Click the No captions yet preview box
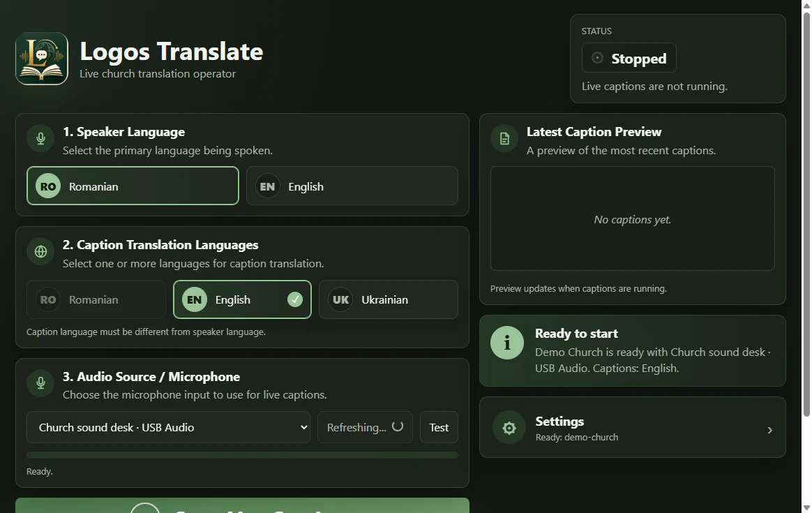The height and width of the screenshot is (513, 812). (x=632, y=218)
